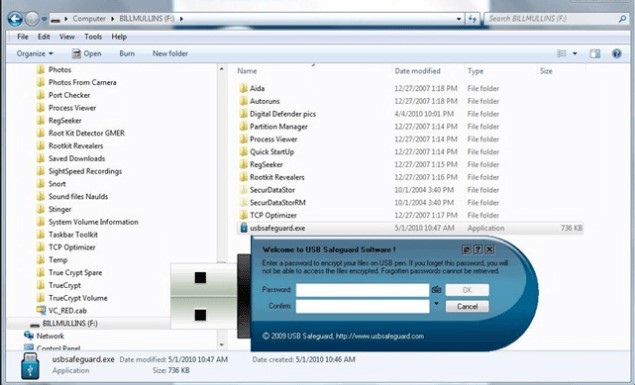
Task: Create a New folder from toolbar
Action: point(170,53)
